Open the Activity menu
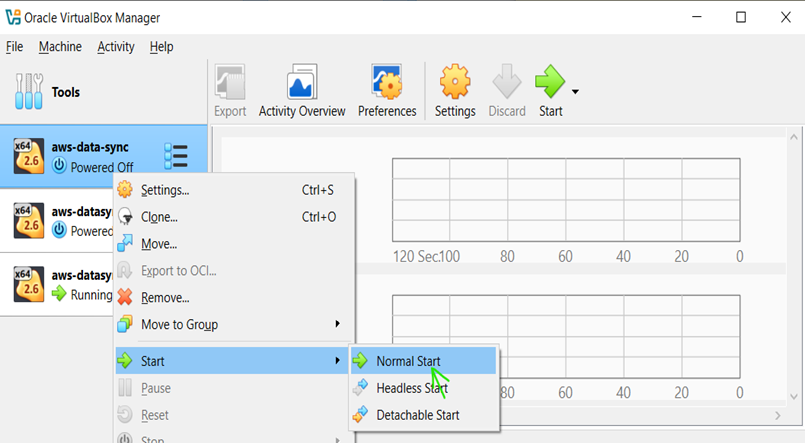The height and width of the screenshot is (443, 805). 116,47
